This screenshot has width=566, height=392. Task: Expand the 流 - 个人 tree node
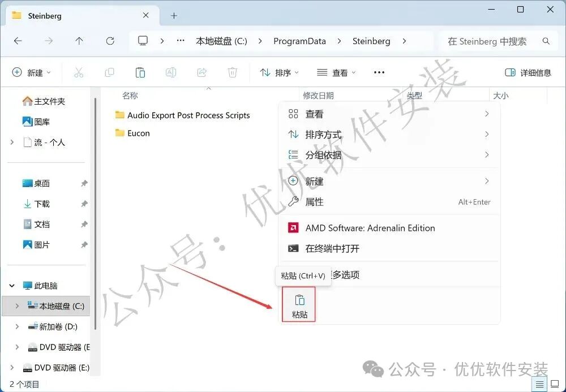click(x=12, y=143)
